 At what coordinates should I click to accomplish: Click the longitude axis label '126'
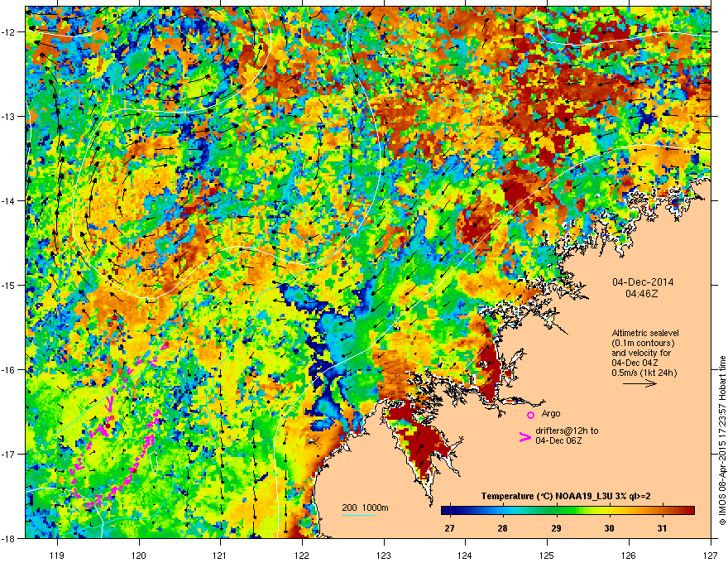pyautogui.click(x=629, y=555)
